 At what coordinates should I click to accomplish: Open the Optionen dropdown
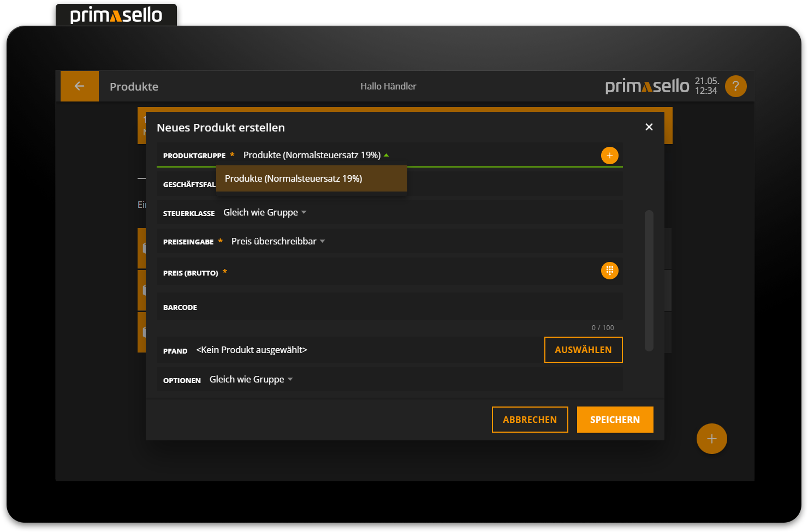click(x=251, y=380)
